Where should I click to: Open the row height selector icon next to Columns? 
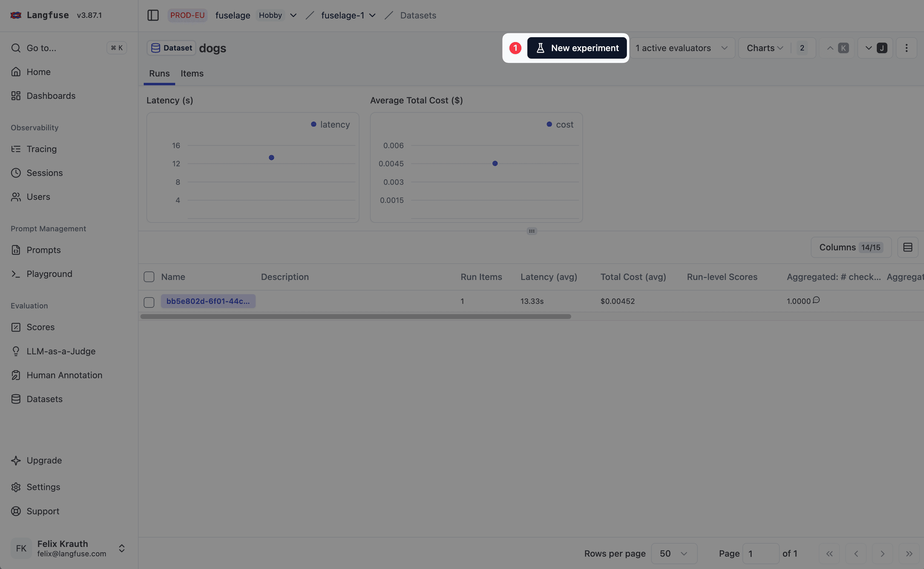908,247
